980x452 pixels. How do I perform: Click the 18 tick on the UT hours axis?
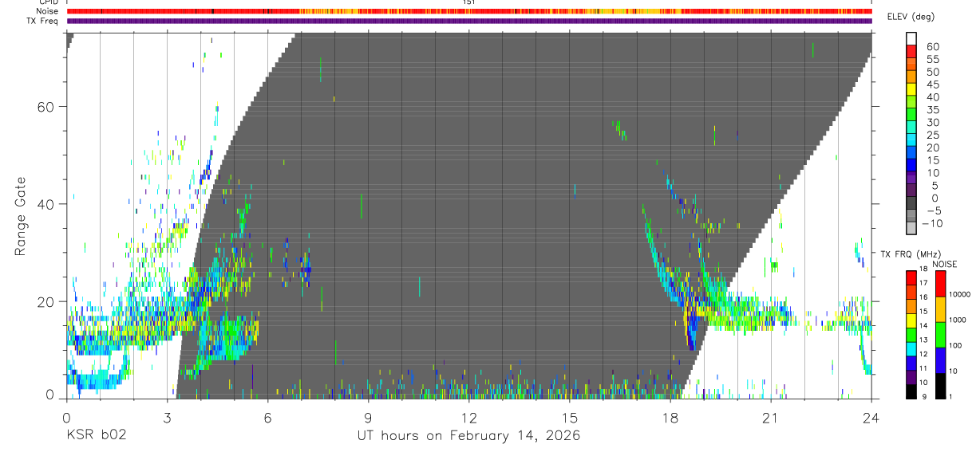(670, 417)
